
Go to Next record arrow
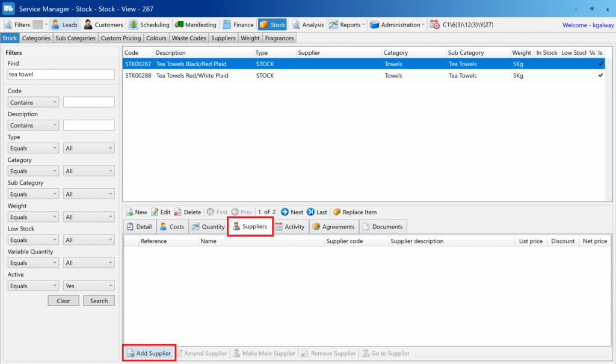coord(285,212)
